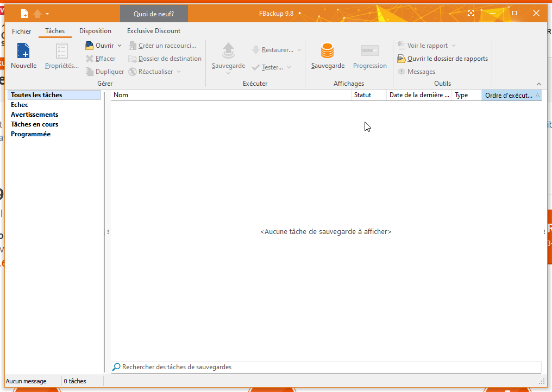
Task: Expand the Restaurer dropdown arrow
Action: [x=299, y=50]
